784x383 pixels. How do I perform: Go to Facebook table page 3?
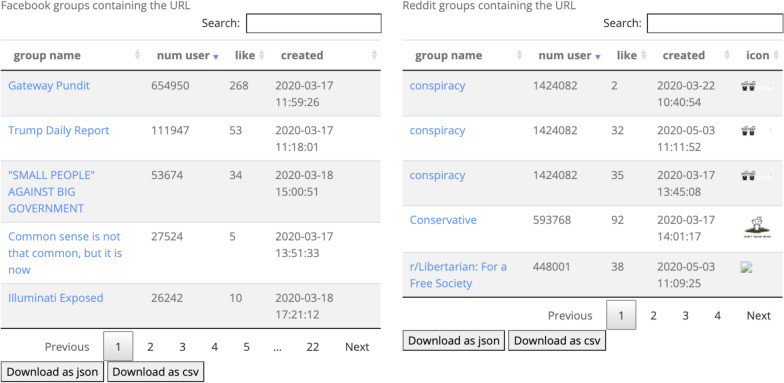click(x=182, y=346)
